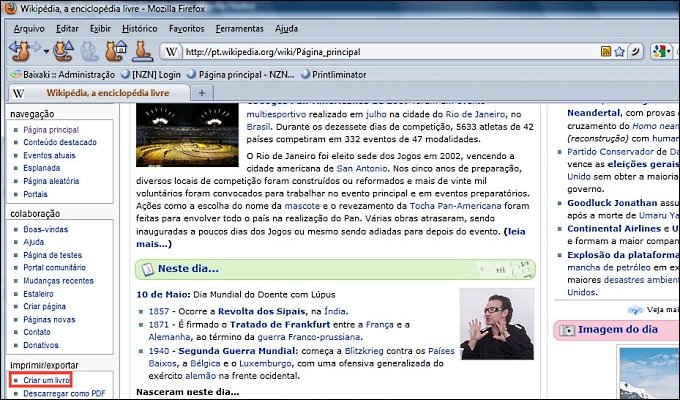The height and width of the screenshot is (400, 680).
Task: Click the sitting cat toolbar icon
Action: (x=142, y=51)
